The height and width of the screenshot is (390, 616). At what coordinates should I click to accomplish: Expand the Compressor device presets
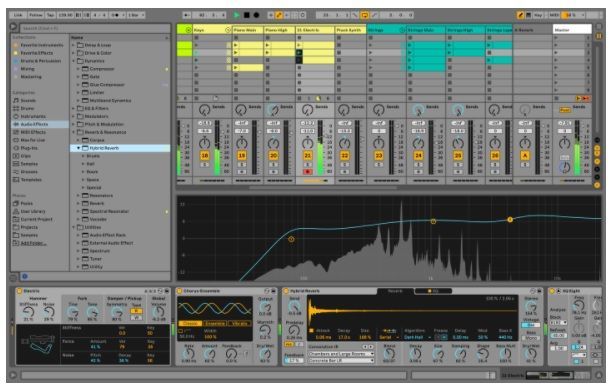78,69
